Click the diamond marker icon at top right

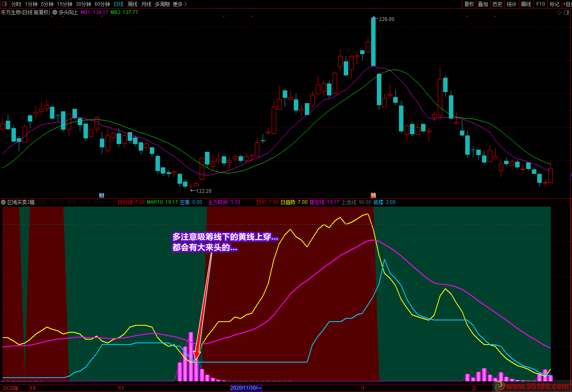point(559,13)
